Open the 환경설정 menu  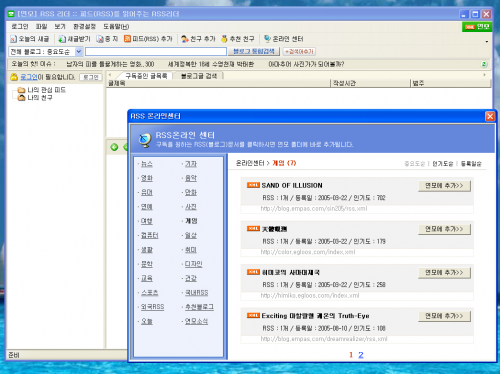click(x=84, y=26)
